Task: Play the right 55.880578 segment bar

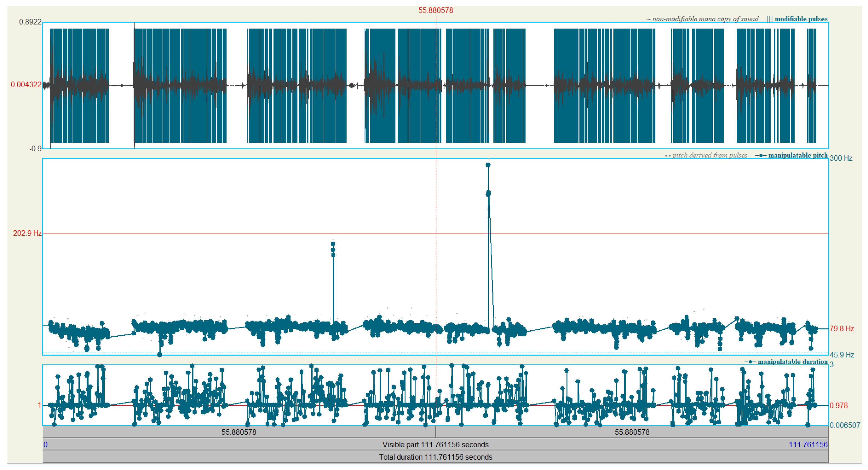Action: pos(632,432)
